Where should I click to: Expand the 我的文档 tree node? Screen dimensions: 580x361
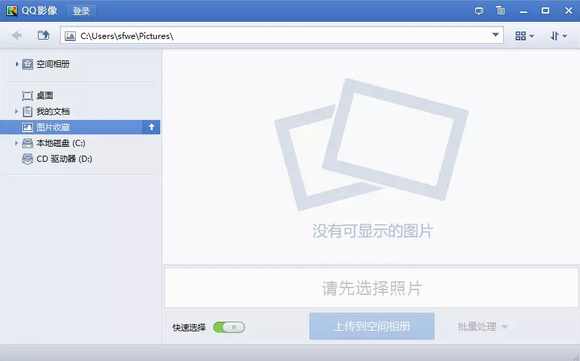(x=16, y=111)
